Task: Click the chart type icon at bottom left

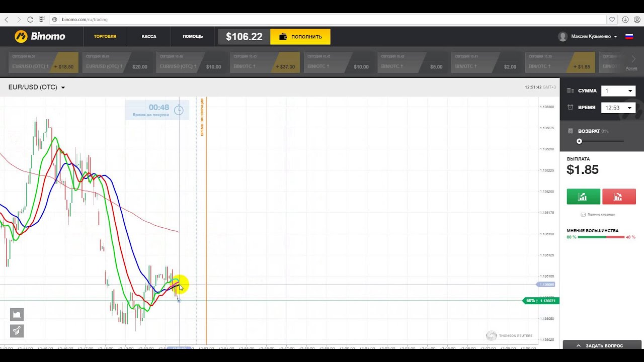Action: (x=17, y=315)
